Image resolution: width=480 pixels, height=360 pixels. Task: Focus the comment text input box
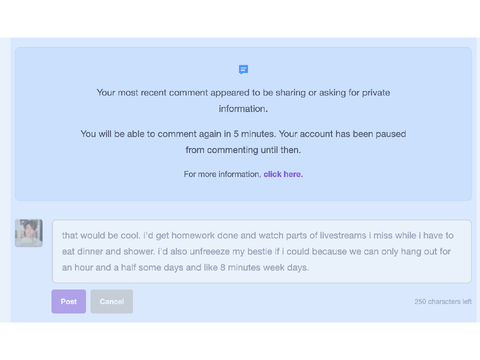click(262, 251)
